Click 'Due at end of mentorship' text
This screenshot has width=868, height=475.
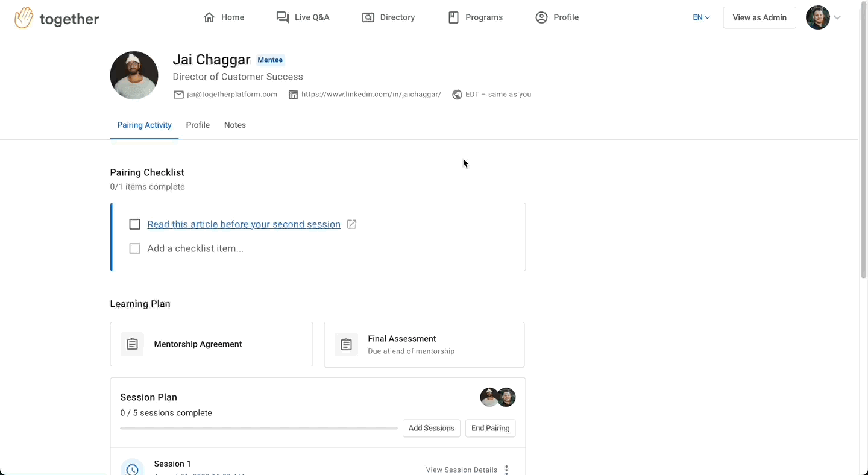click(x=412, y=351)
